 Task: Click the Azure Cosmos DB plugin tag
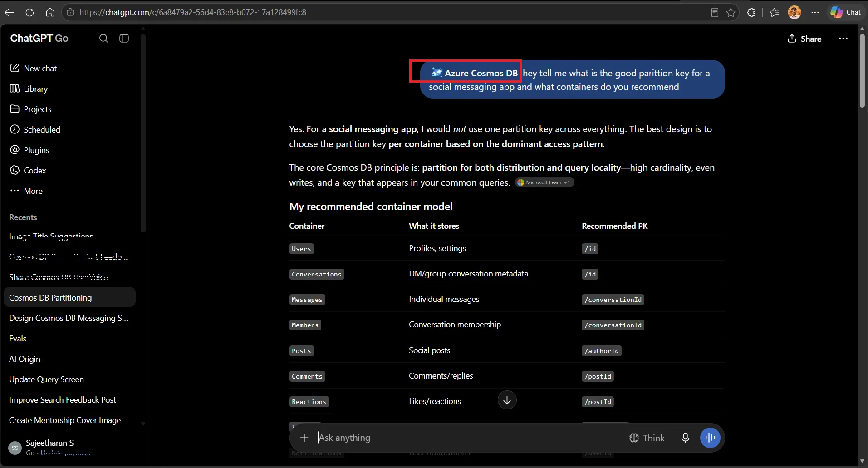coord(474,73)
